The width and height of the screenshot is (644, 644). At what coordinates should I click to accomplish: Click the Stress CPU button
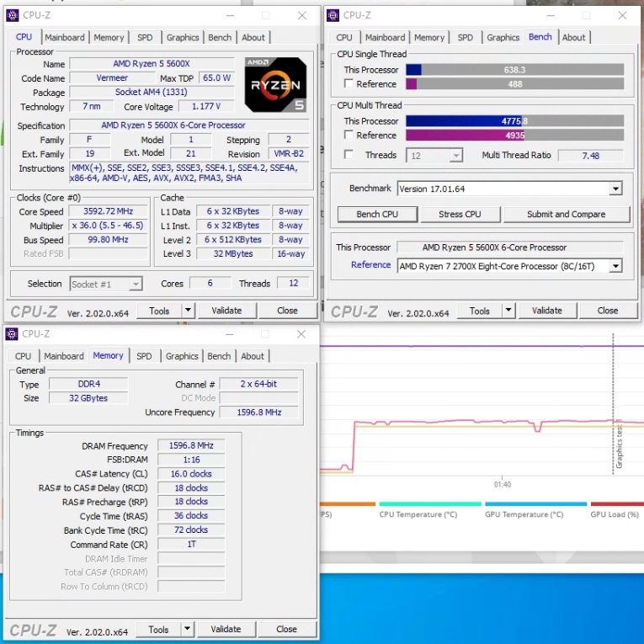(460, 215)
